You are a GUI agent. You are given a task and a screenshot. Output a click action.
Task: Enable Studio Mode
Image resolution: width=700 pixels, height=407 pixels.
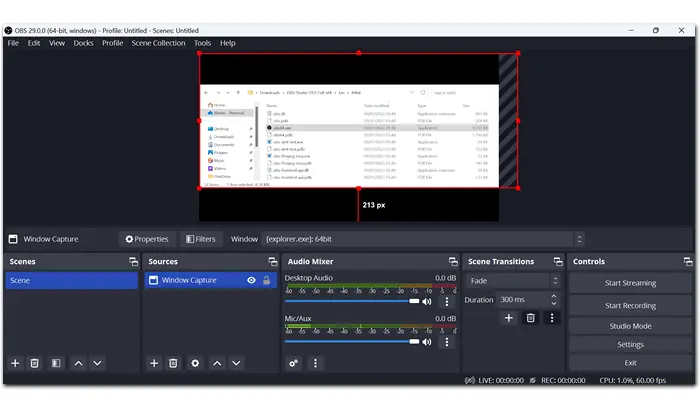point(630,326)
